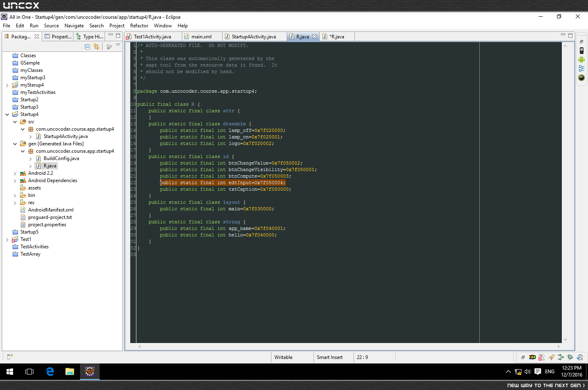Image resolution: width=588 pixels, height=390 pixels.
Task: Switch to Test1Activity.java editor tab
Action: tap(152, 36)
